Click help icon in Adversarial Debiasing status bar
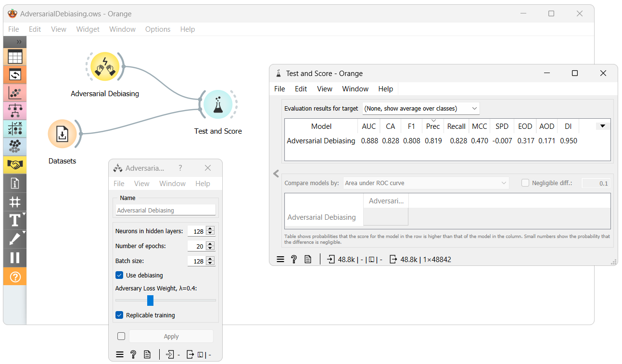 pyautogui.click(x=133, y=355)
